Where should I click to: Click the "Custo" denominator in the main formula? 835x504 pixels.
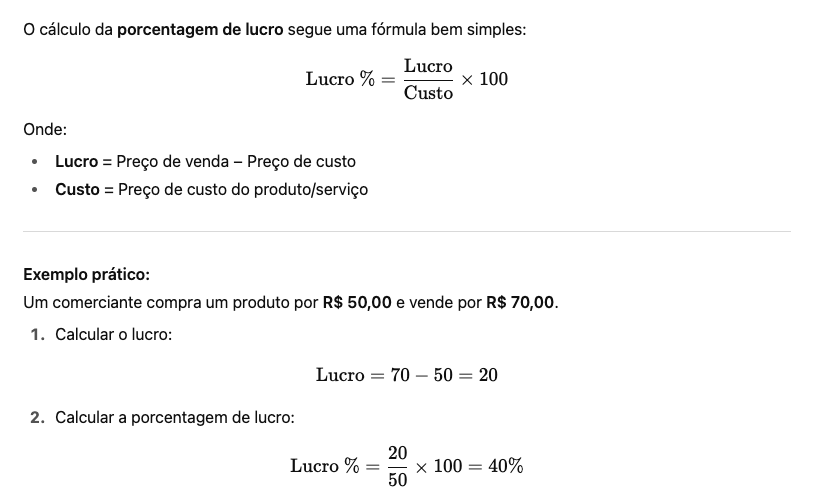coord(428,93)
